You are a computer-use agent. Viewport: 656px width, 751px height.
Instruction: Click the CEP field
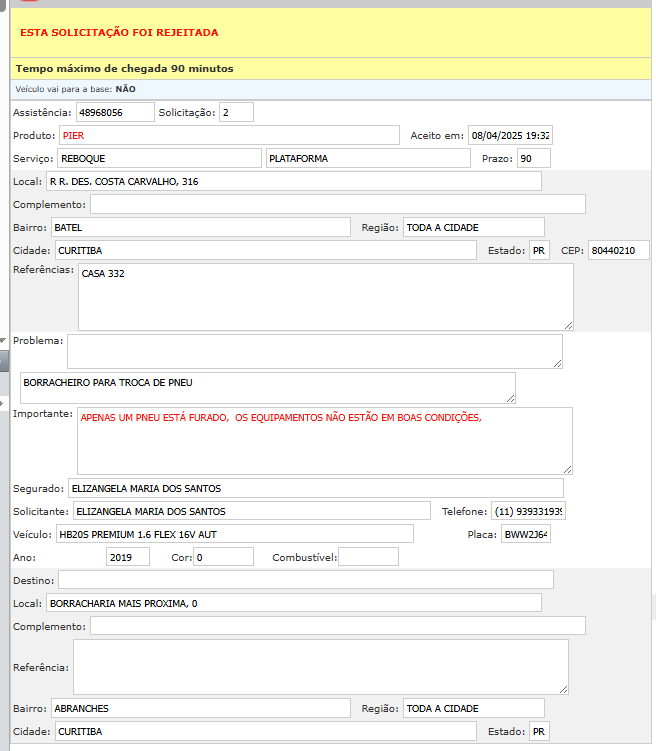618,250
